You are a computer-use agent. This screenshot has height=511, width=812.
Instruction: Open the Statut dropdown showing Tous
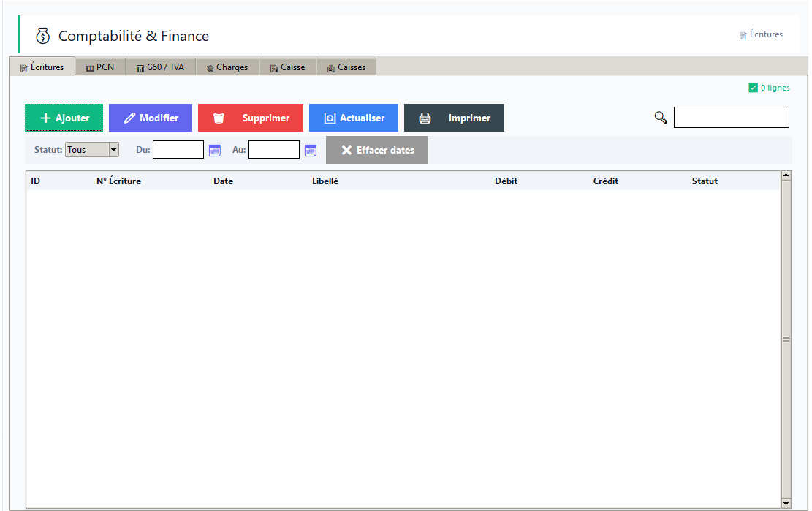pos(92,150)
